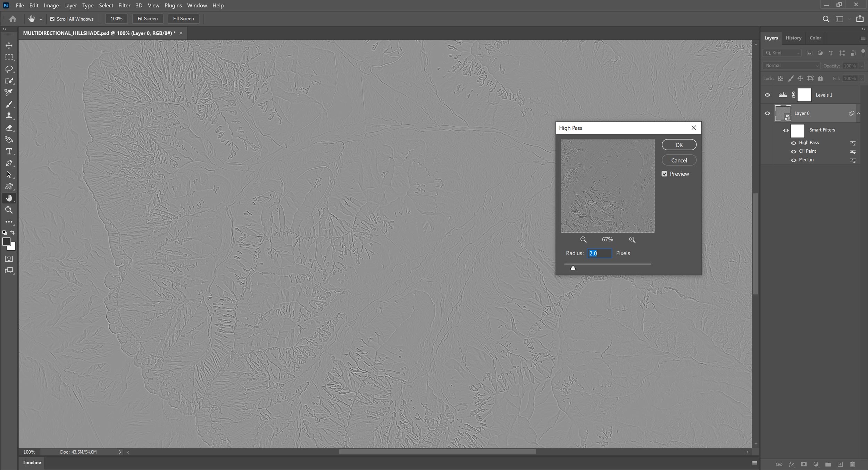Hide the Levels 1 layer
Image resolution: width=868 pixels, height=470 pixels.
coord(767,95)
